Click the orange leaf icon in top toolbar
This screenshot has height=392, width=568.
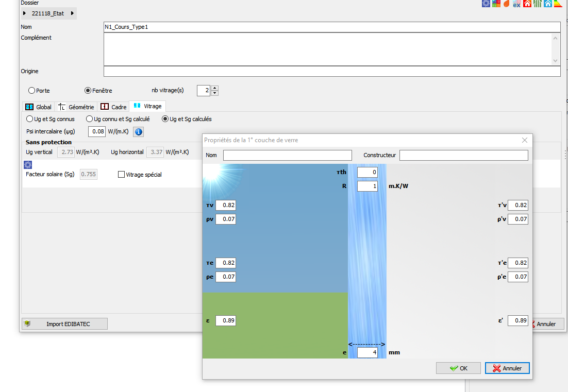tap(507, 4)
